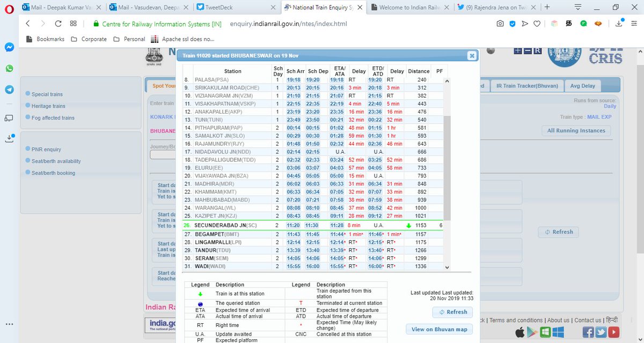Click the View on Bhuvan map button

(x=439, y=329)
